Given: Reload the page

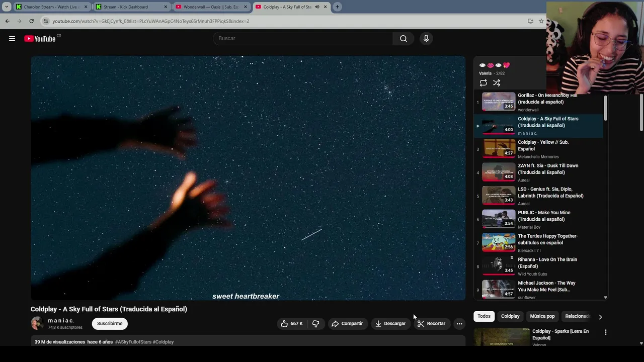Looking at the screenshot, I should tap(31, 21).
